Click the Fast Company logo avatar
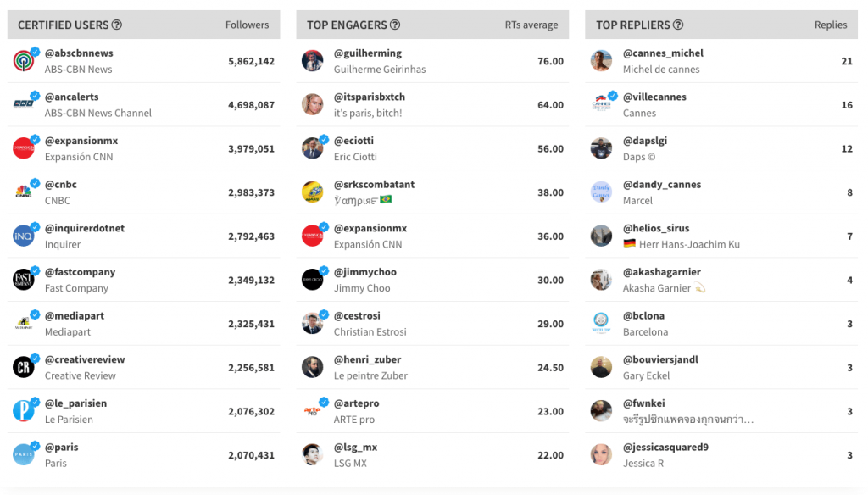Viewport: 868px width, 495px height. click(24, 280)
